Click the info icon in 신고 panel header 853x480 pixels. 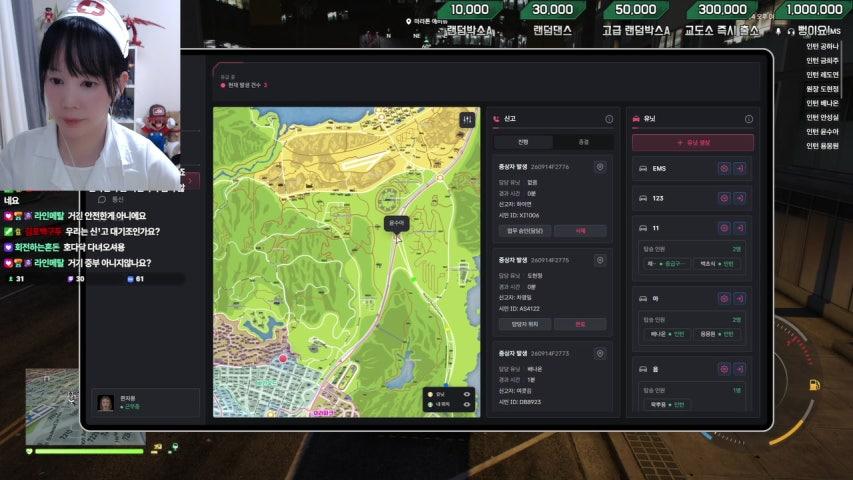[x=609, y=119]
